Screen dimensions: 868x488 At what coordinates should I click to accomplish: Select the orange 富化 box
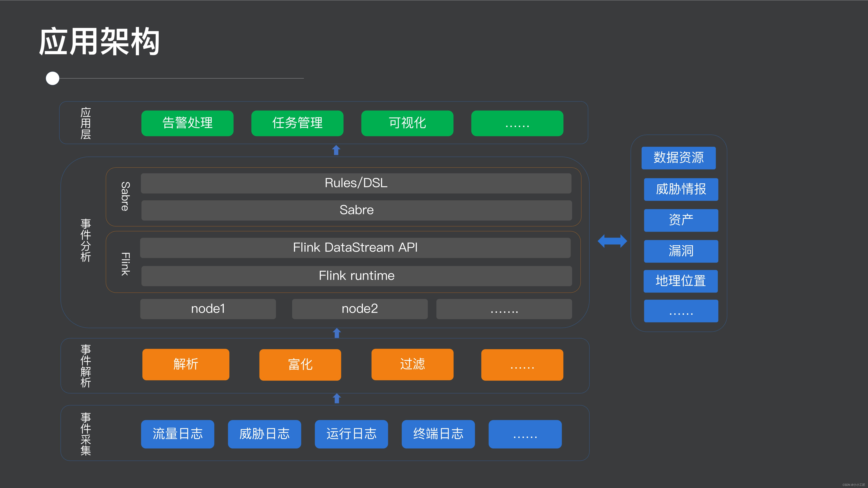(x=300, y=365)
